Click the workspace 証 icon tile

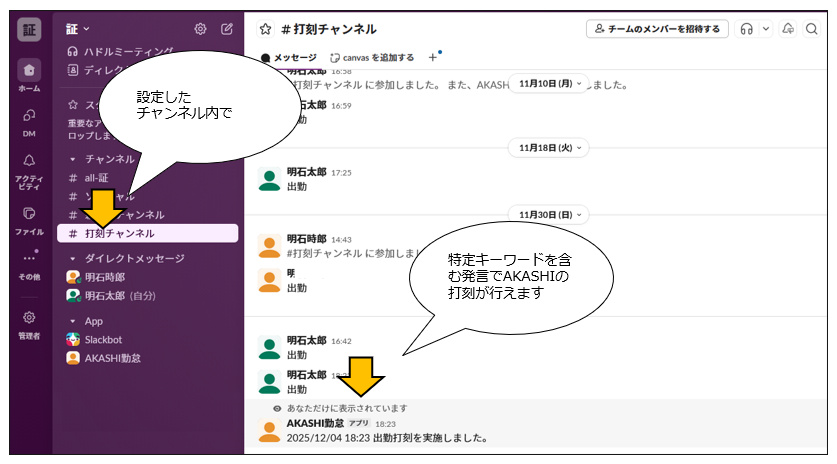[x=29, y=29]
